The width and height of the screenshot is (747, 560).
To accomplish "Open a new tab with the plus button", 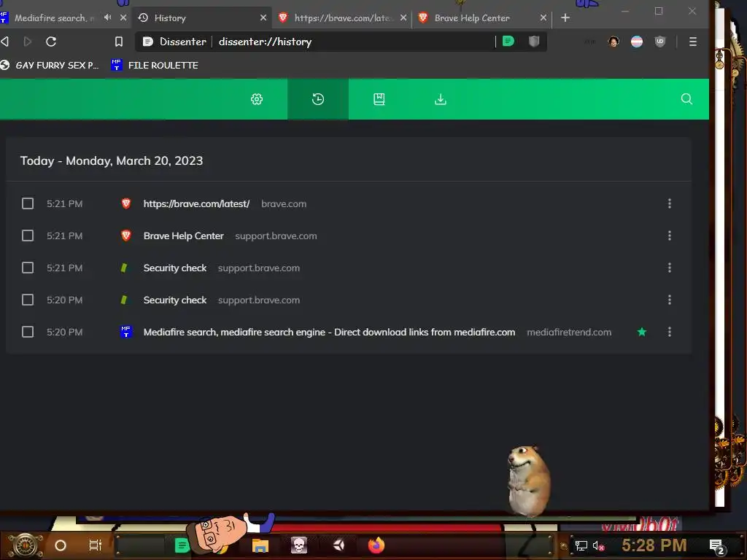I will coord(565,17).
